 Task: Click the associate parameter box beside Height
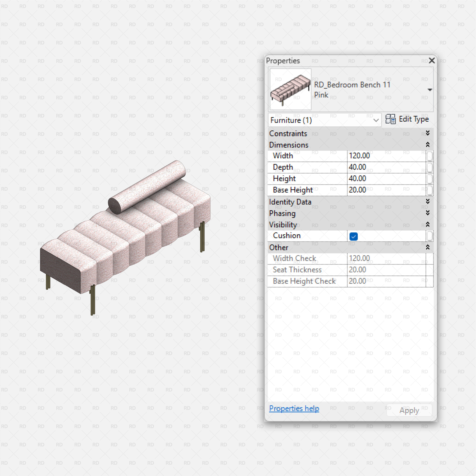[x=430, y=178]
